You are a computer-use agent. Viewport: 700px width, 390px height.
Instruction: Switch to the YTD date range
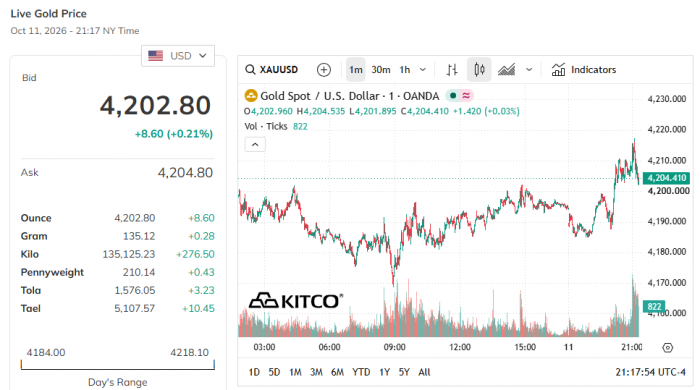[x=361, y=372]
